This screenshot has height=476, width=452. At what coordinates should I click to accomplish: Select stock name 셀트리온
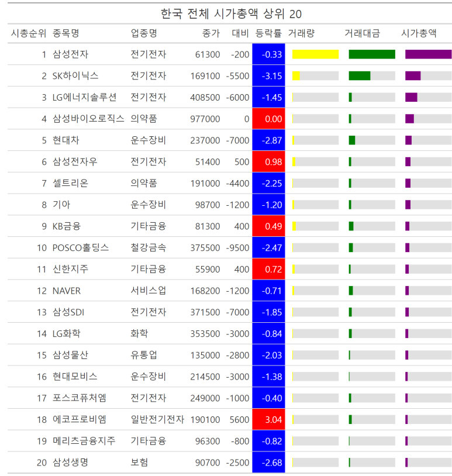(70, 184)
